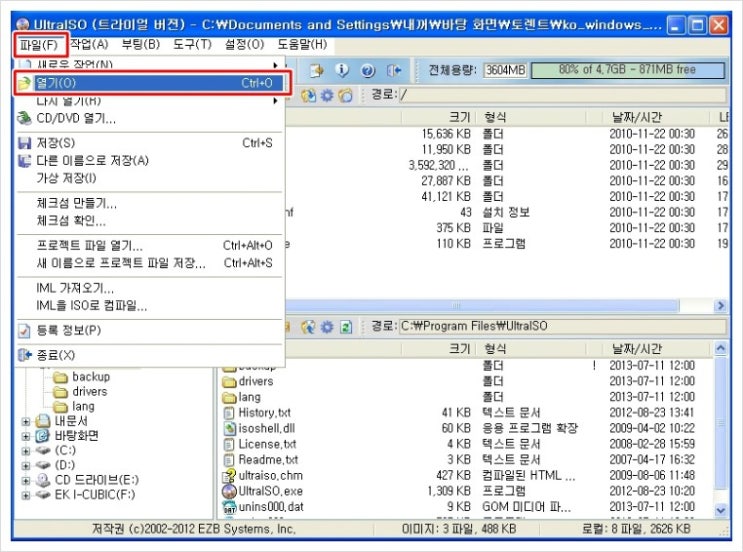Click the horizontal scrollbar right arrow
Viewport: 743px width, 552px height.
[720, 306]
